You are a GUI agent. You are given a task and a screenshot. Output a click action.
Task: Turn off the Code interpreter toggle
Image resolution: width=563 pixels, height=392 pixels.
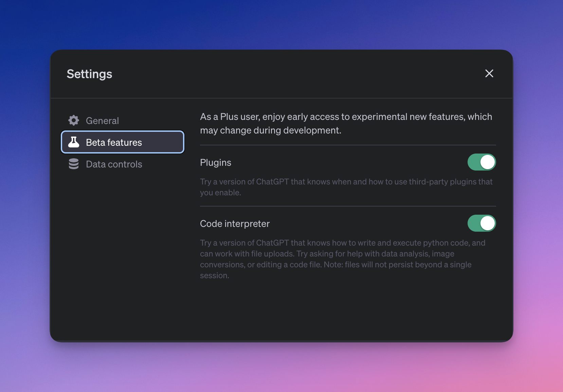coord(482,223)
